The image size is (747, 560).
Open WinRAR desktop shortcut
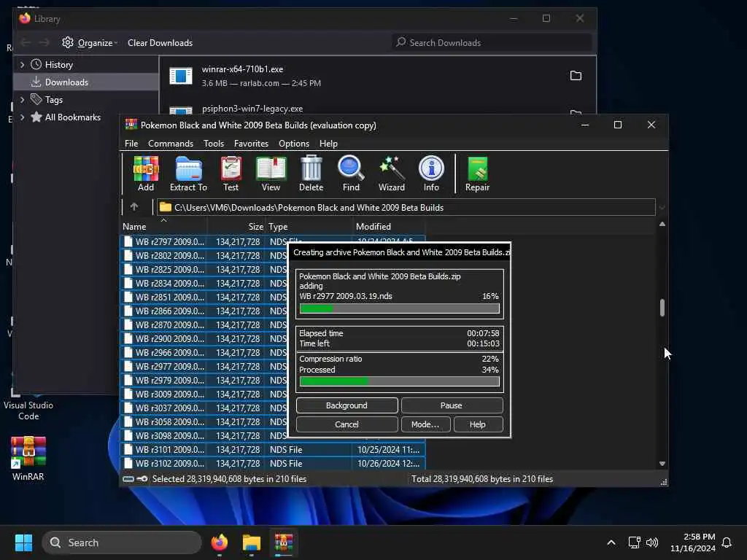[28, 459]
